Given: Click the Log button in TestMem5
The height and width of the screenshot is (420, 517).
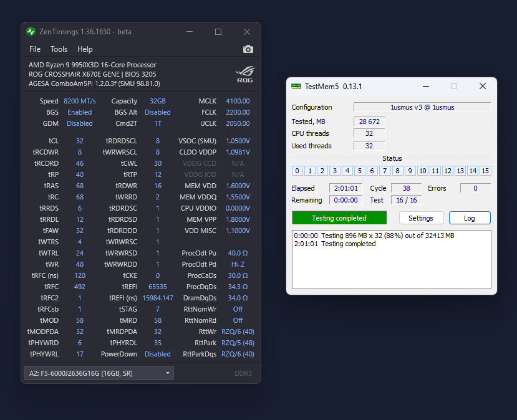Looking at the screenshot, I should (x=469, y=218).
